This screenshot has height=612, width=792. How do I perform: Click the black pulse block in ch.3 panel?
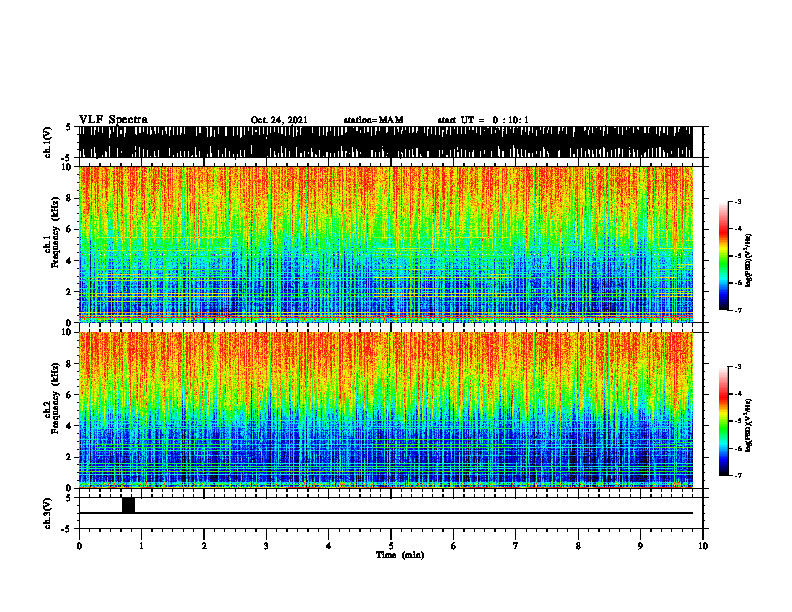click(128, 505)
